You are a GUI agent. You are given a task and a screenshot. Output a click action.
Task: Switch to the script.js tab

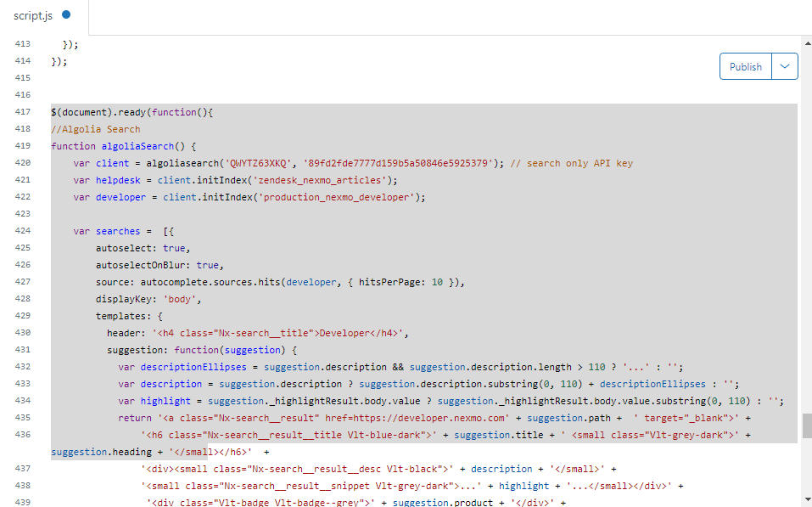point(32,15)
